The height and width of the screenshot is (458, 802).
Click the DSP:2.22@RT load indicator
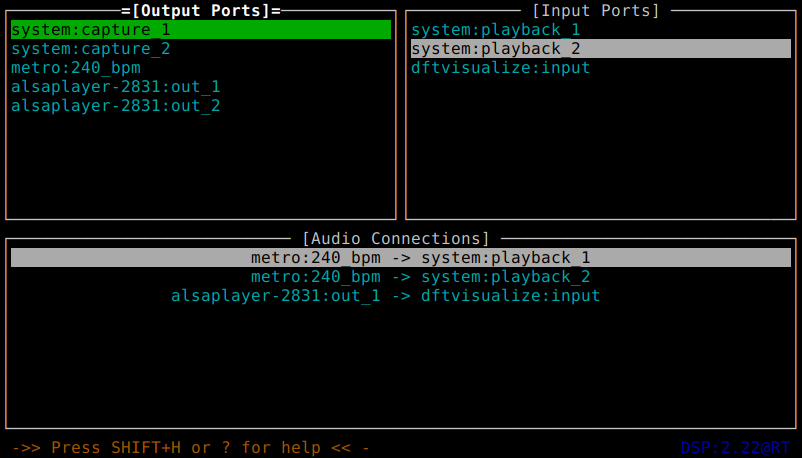(736, 448)
